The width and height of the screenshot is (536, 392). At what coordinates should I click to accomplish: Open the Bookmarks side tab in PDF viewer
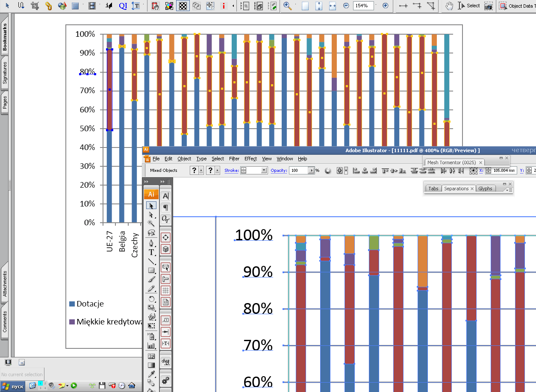point(5,37)
